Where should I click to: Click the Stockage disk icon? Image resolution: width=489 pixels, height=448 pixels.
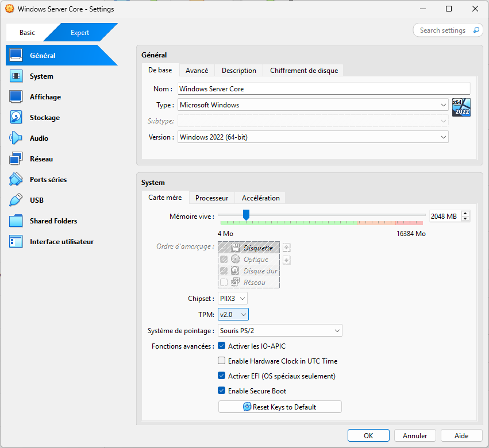tap(16, 118)
